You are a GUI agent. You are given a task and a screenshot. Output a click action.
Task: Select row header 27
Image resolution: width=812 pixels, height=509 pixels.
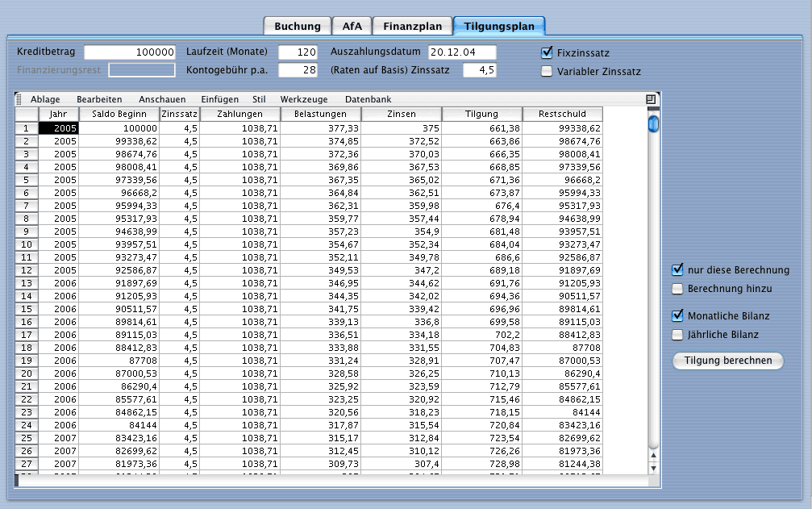coord(27,464)
